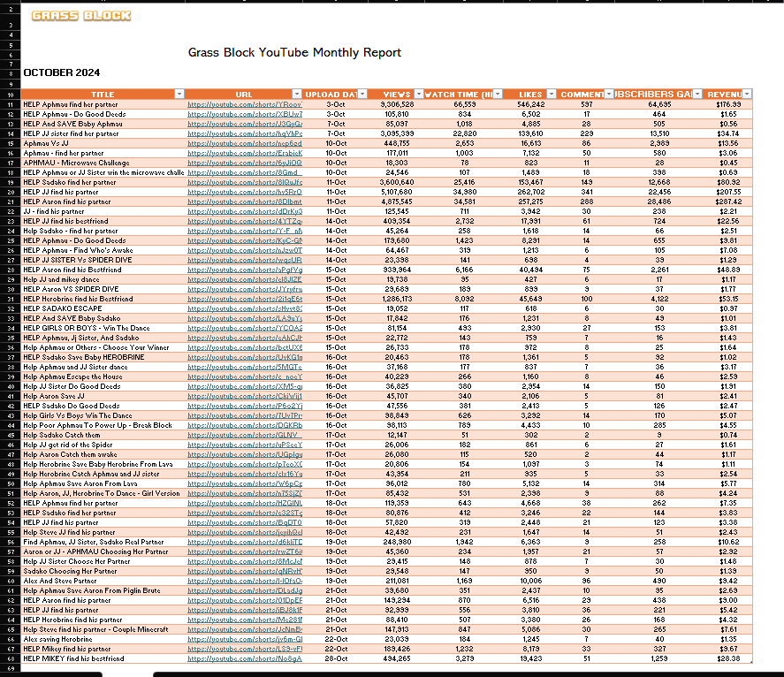
Task: Open the URL column filter dropdown
Action: [x=297, y=94]
